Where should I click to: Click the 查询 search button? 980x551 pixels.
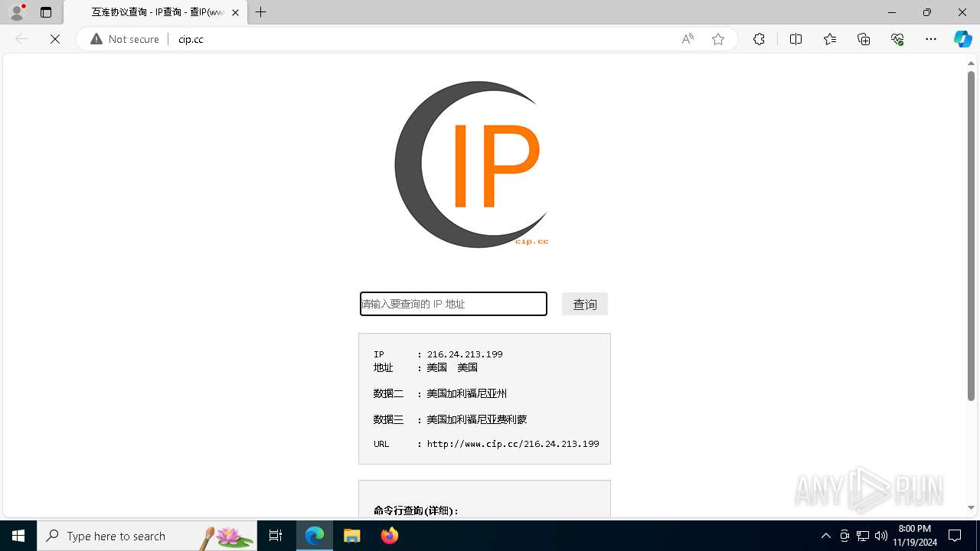585,304
